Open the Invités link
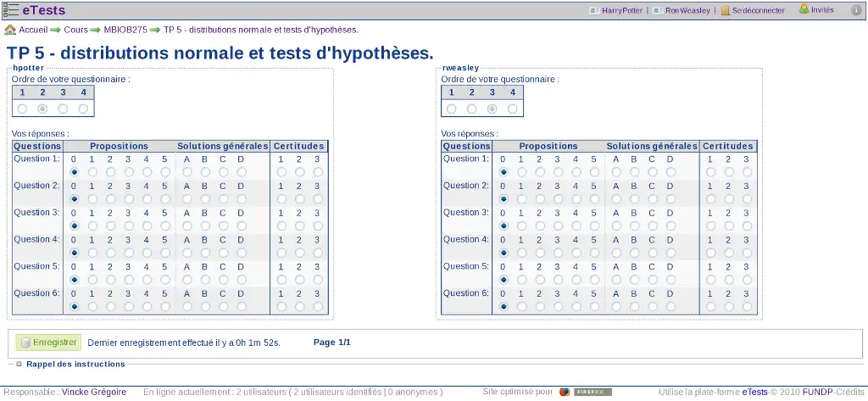The image size is (868, 401). (822, 10)
